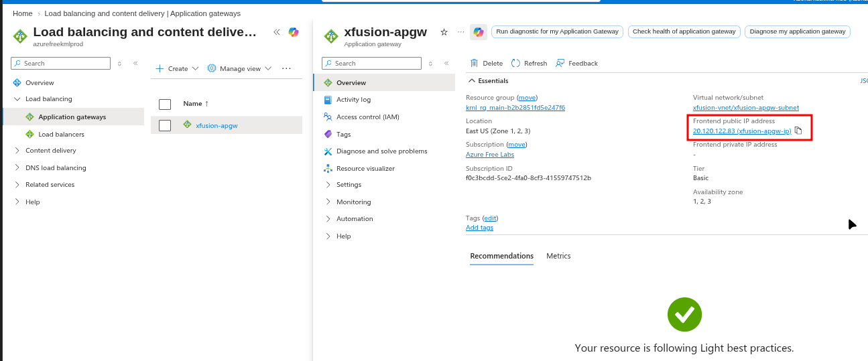Switch to the Metrics tab

pyautogui.click(x=558, y=256)
